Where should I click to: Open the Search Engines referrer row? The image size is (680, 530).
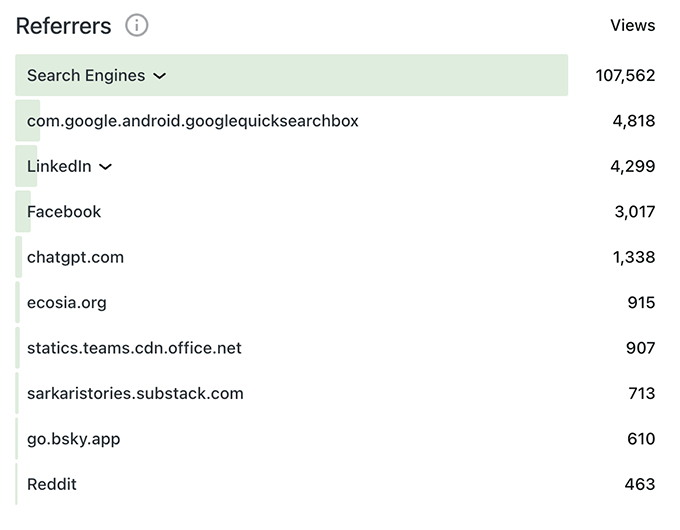click(86, 76)
